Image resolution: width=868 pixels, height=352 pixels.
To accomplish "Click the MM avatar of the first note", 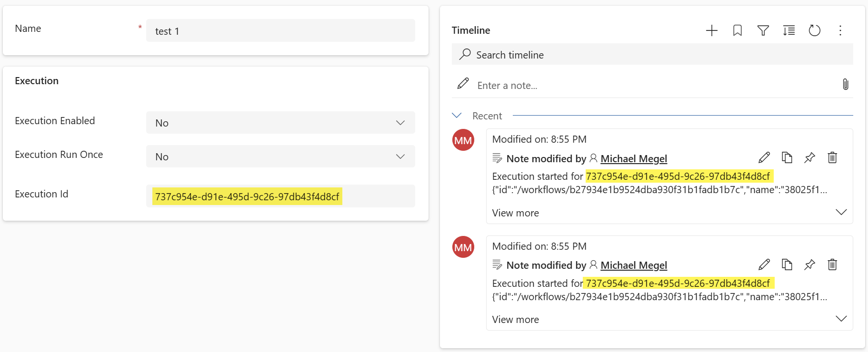I will tap(463, 140).
